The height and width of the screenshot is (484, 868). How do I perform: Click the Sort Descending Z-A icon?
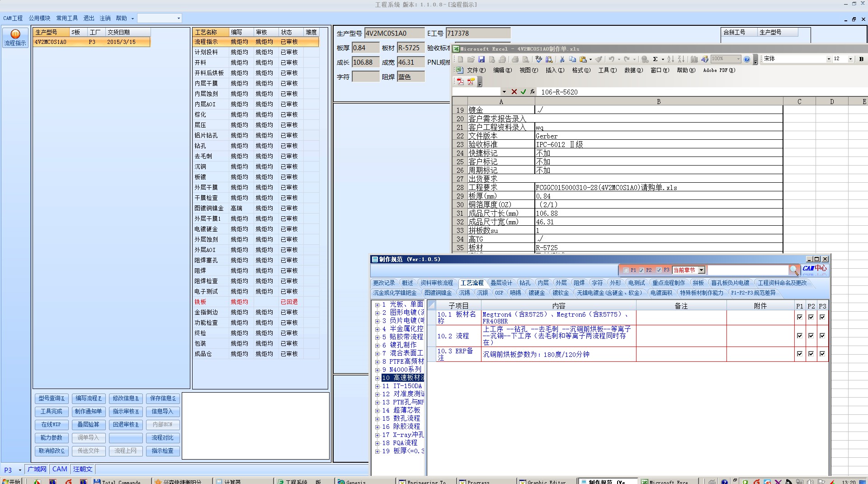point(681,59)
